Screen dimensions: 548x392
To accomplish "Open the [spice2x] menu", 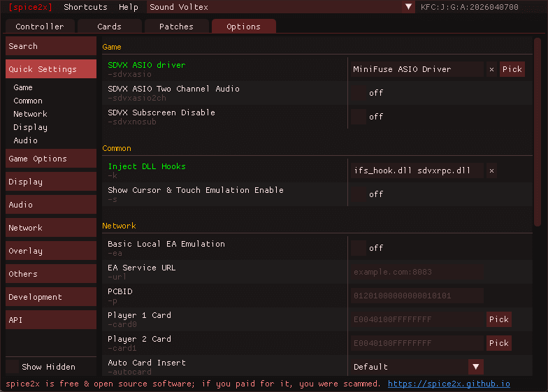I will tap(31, 7).
